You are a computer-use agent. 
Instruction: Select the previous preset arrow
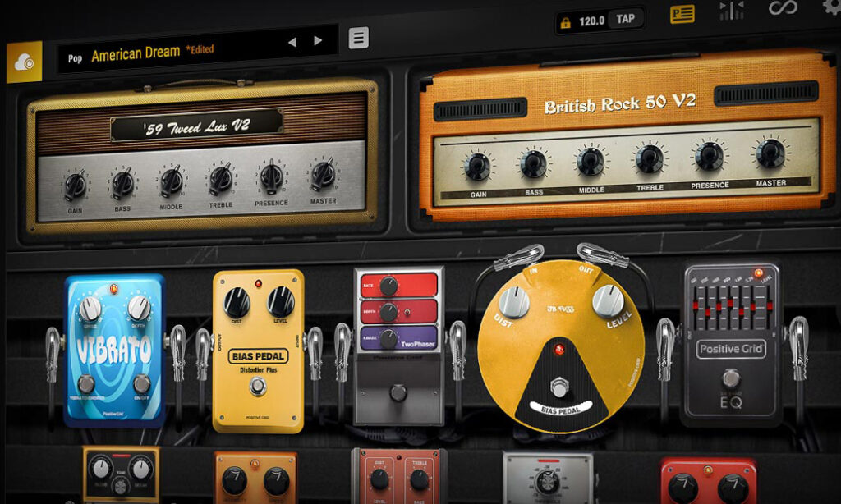pyautogui.click(x=292, y=42)
